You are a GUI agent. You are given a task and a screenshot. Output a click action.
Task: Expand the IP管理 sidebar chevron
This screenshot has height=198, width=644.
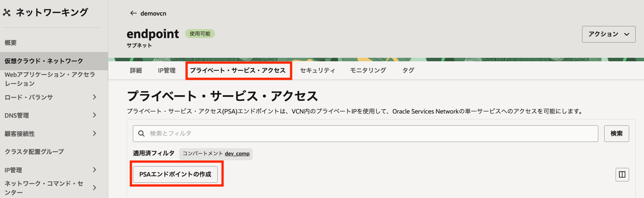pos(94,170)
